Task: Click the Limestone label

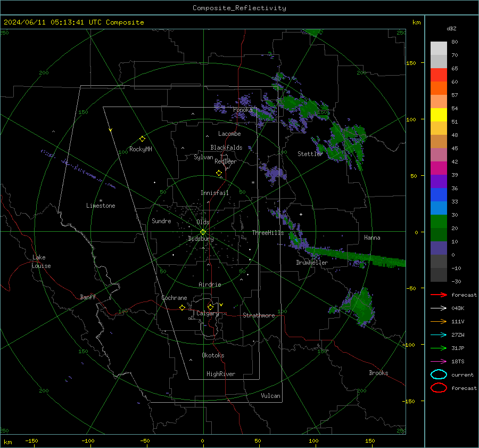Action: (101, 206)
